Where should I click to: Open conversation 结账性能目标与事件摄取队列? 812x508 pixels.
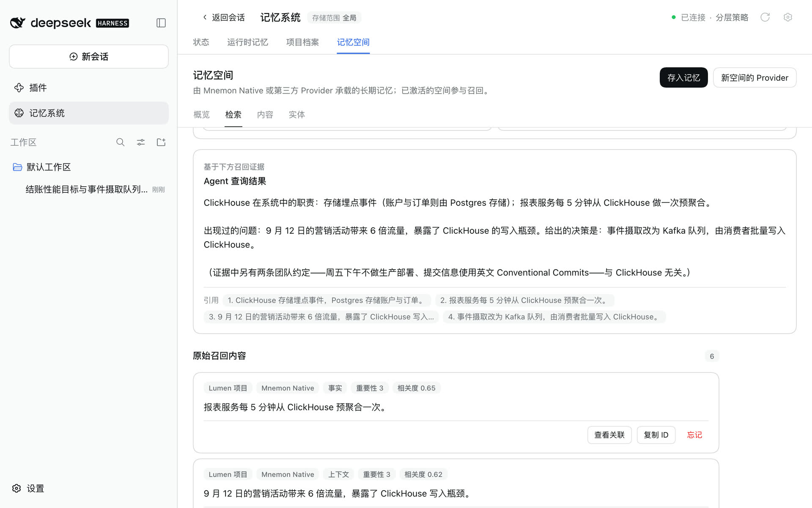point(95,189)
